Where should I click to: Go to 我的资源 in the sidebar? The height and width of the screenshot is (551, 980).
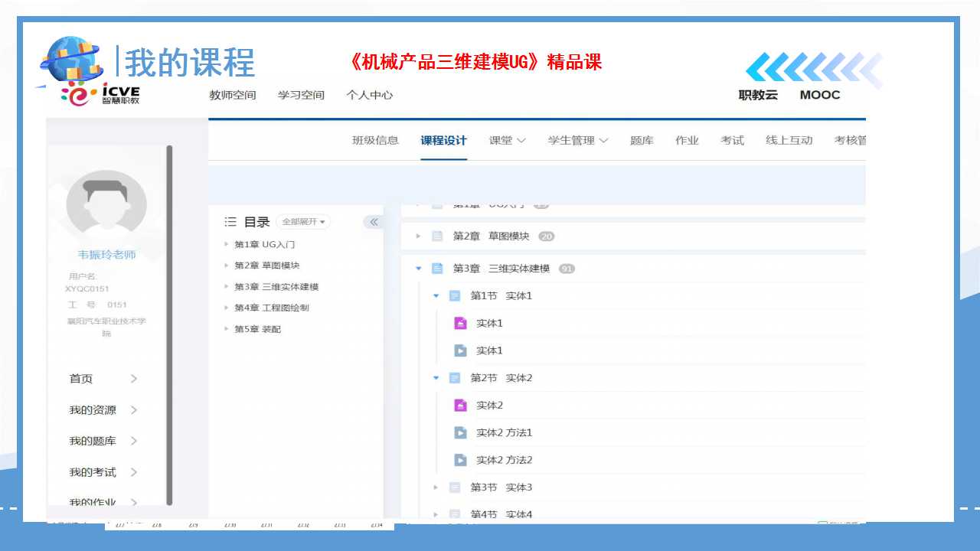[93, 410]
